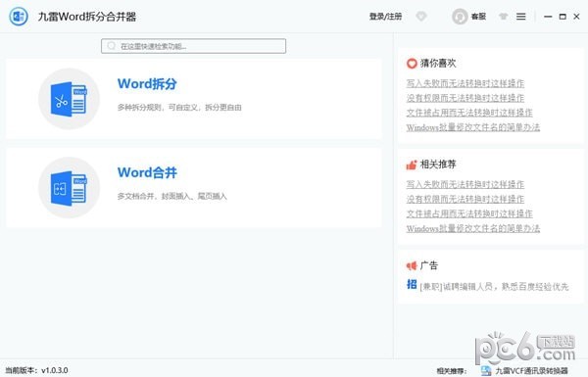Open the hamburger menu icon
The image size is (588, 377).
(521, 17)
